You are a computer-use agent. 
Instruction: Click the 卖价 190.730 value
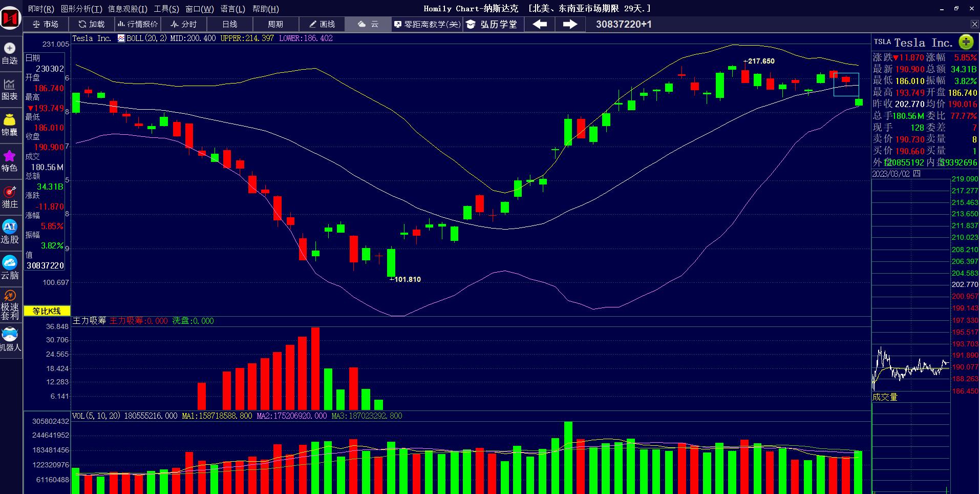[x=910, y=139]
